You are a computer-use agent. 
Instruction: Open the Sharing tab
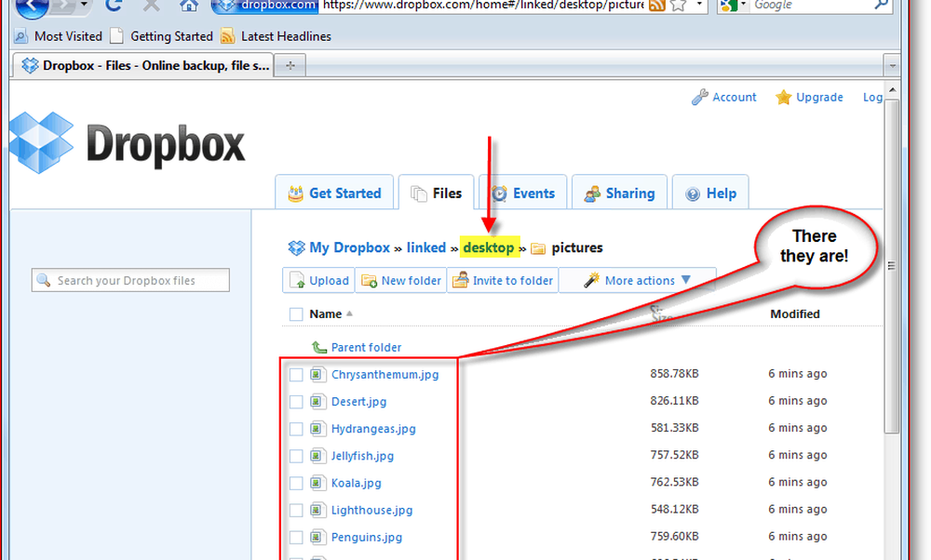[x=619, y=193]
